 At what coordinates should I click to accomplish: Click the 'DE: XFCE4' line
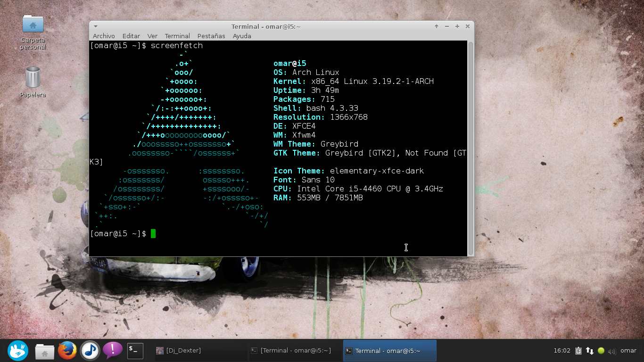click(295, 126)
